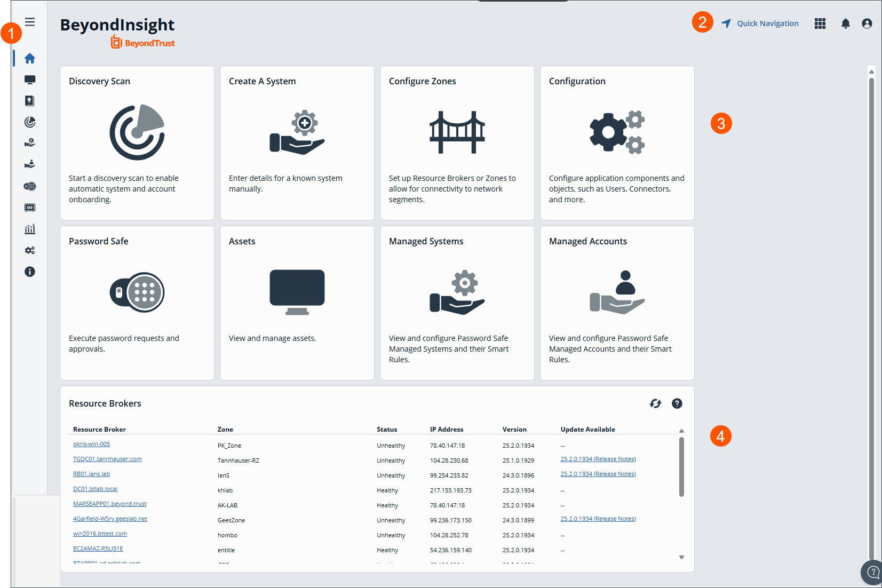Open Release Notes link in the IanS row
The image size is (882, 588).
click(x=598, y=474)
